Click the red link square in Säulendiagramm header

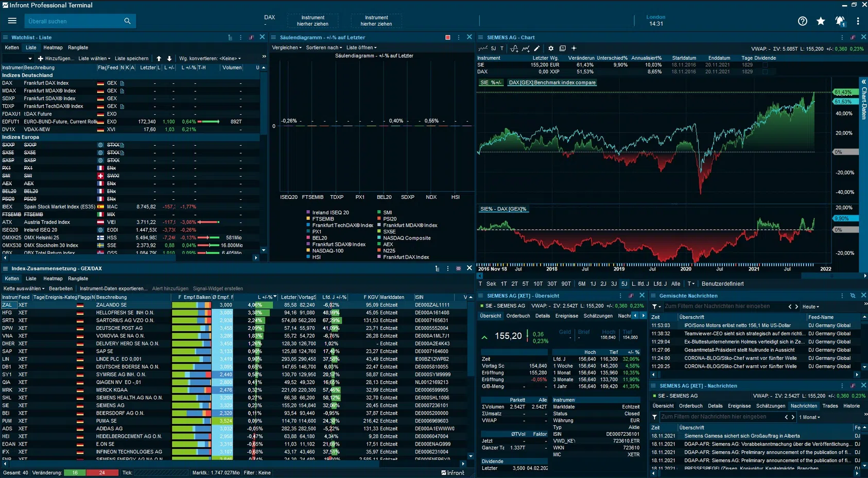tap(448, 38)
